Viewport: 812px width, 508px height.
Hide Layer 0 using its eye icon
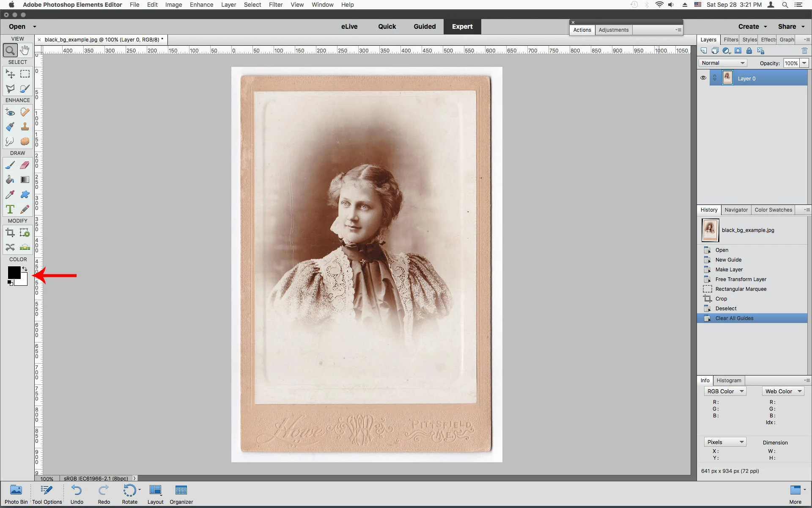pos(703,78)
